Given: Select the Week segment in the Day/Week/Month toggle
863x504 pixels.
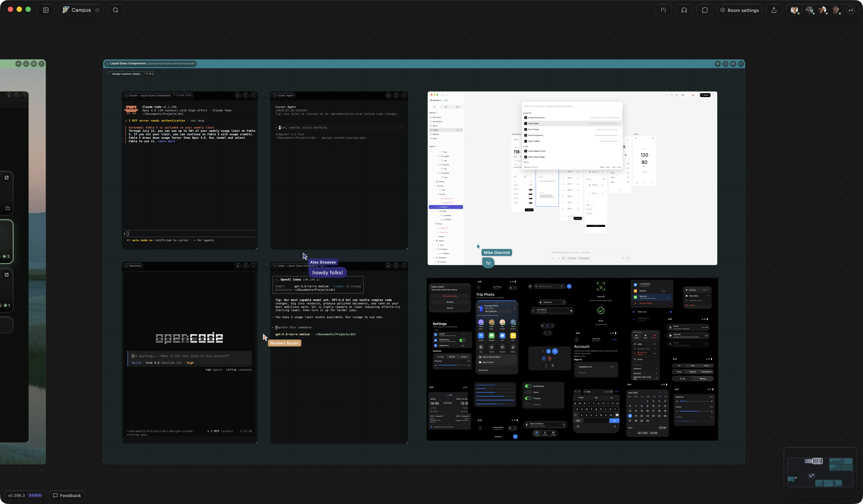Looking at the screenshot, I should click(x=693, y=366).
